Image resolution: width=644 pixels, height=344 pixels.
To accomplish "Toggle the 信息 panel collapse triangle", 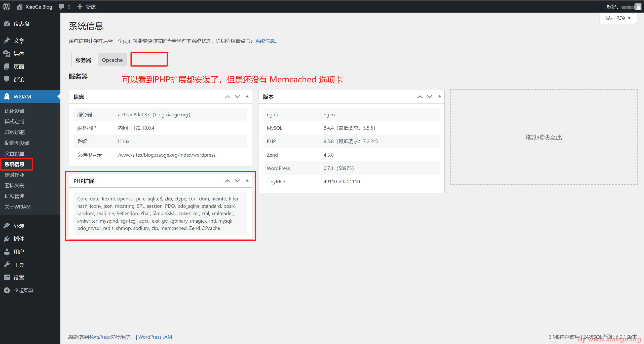I will click(x=247, y=96).
